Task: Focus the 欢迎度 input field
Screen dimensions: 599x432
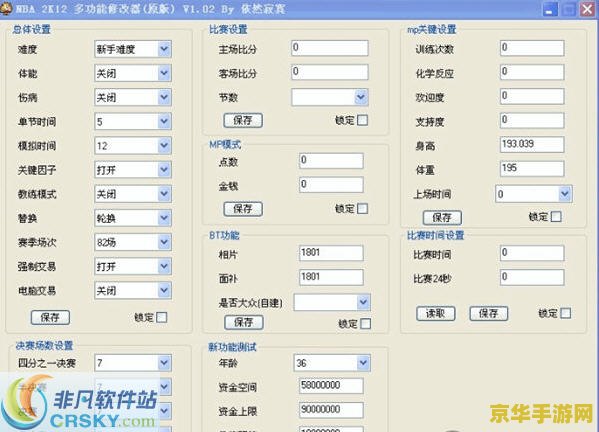Action: tap(532, 96)
